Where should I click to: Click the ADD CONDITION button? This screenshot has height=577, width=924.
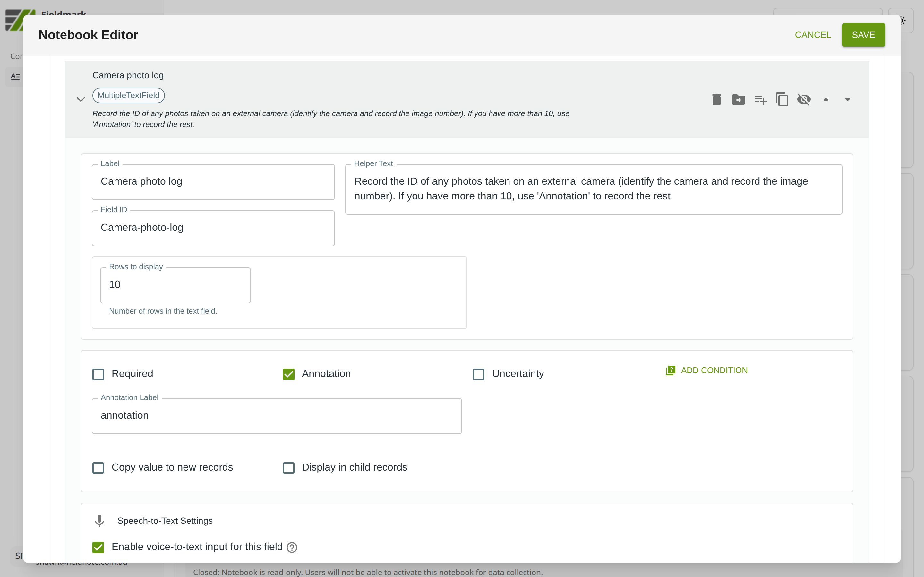point(706,370)
